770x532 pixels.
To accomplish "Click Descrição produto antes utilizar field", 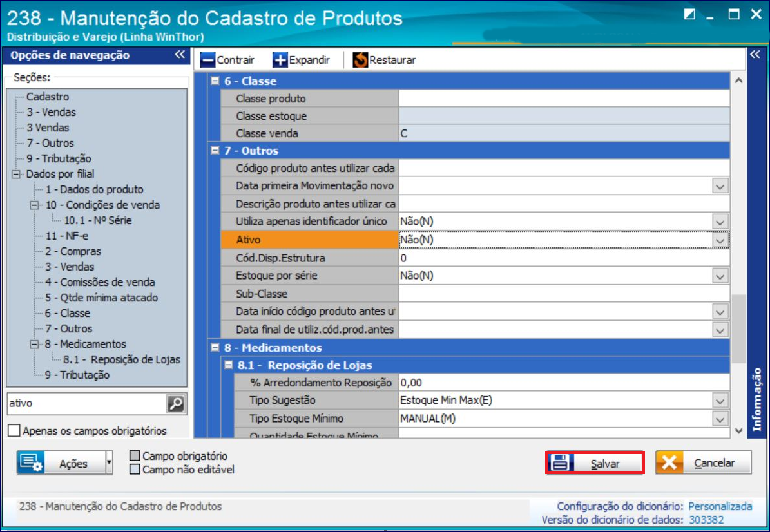I will [x=564, y=204].
